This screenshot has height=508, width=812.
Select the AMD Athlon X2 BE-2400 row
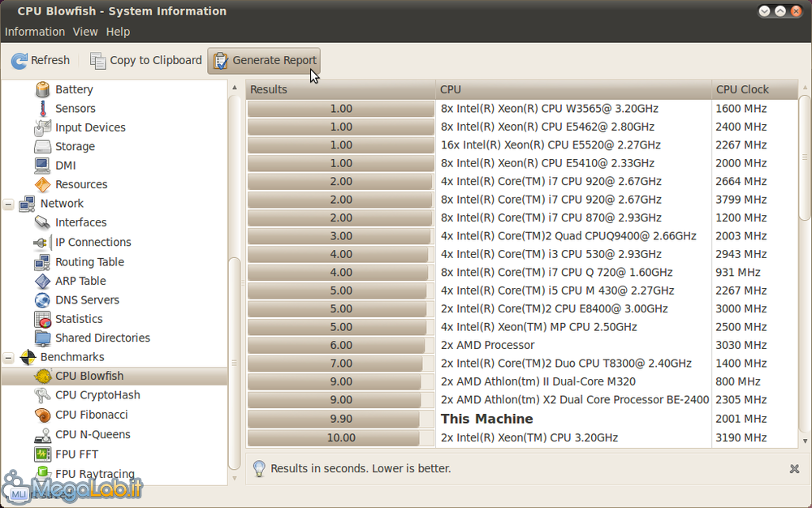click(522, 399)
